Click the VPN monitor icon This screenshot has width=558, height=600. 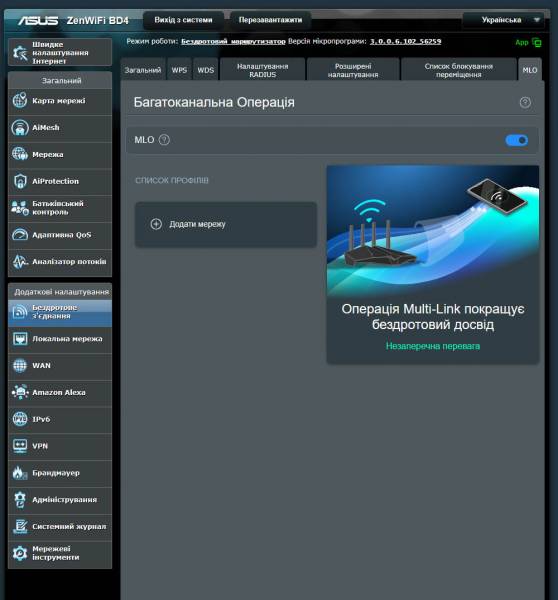coord(20,446)
